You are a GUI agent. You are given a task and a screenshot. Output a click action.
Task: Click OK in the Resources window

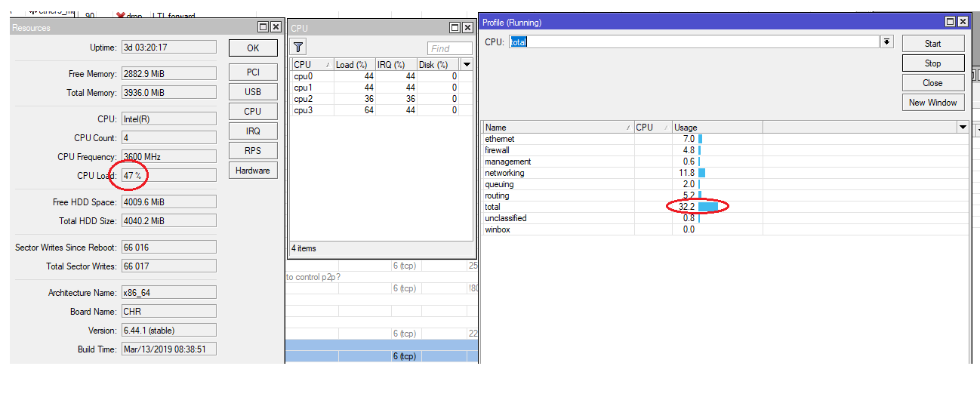(253, 48)
